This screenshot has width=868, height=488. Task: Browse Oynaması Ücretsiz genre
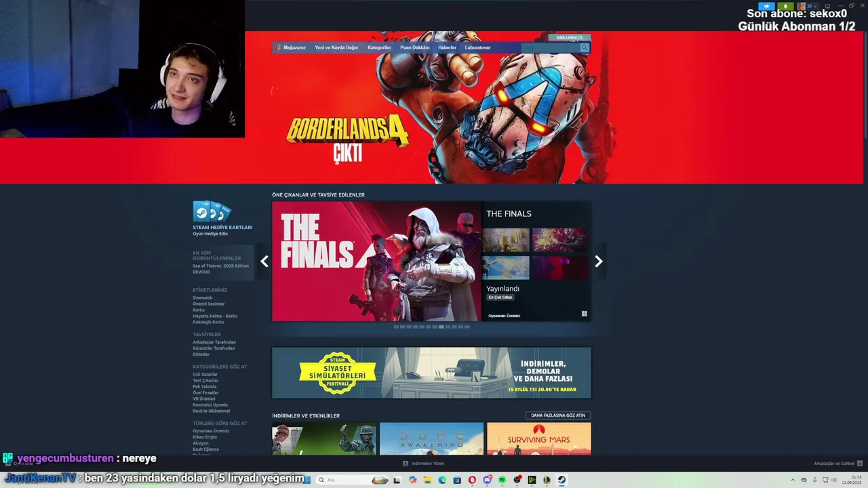click(x=211, y=431)
